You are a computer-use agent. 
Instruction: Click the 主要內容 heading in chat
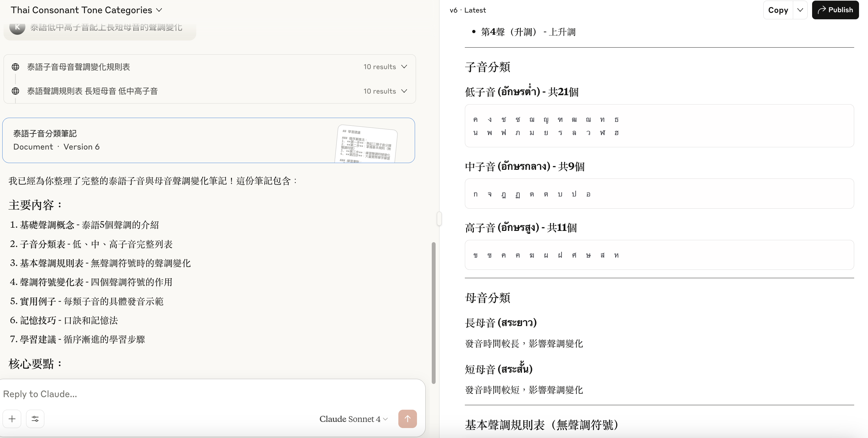[x=35, y=205]
